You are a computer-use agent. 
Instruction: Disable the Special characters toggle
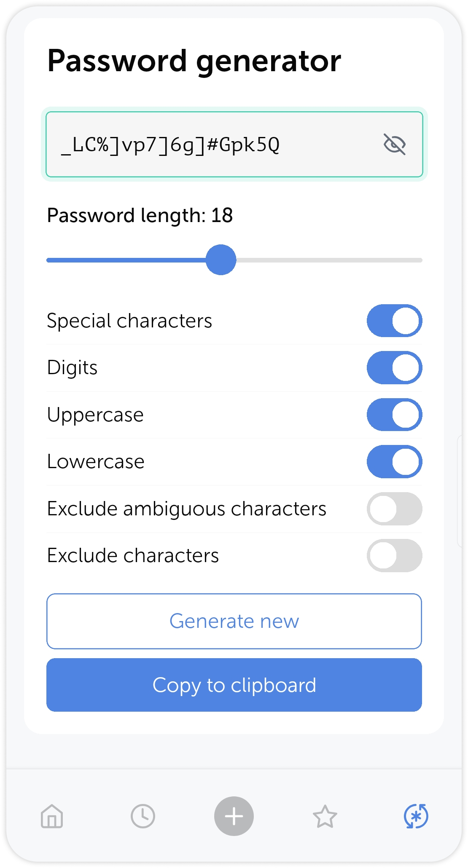point(395,321)
